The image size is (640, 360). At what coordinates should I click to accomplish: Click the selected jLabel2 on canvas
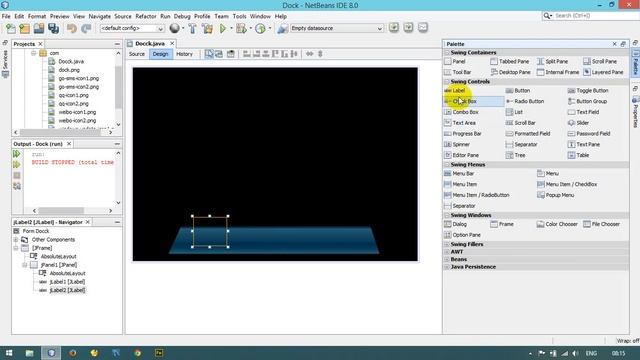(x=210, y=231)
